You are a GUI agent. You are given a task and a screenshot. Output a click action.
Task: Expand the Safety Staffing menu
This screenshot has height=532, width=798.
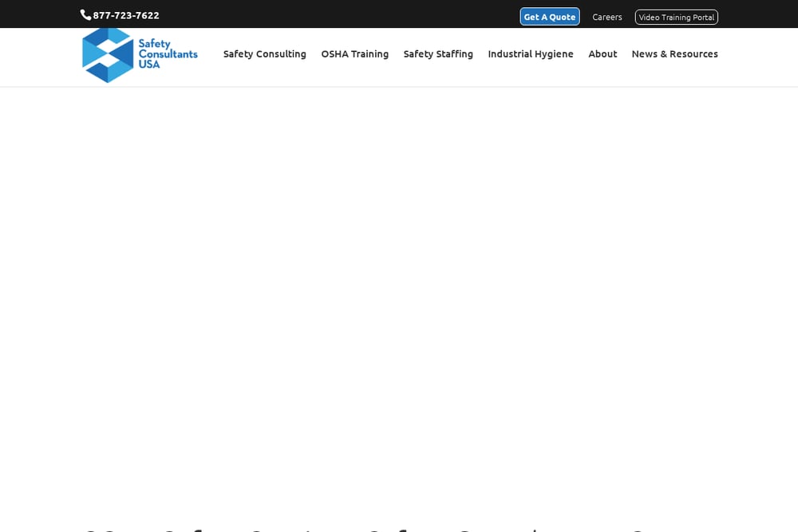coord(438,54)
